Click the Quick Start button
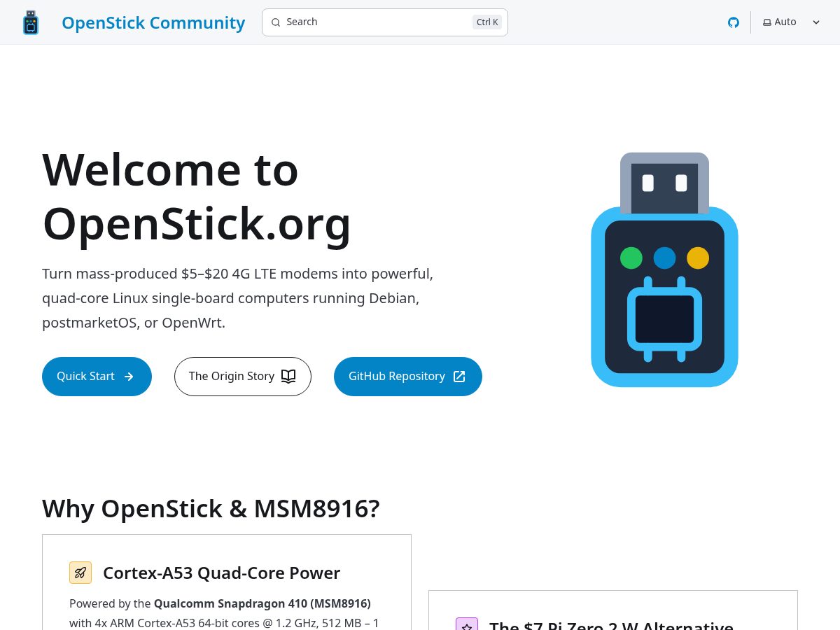Viewport: 840px width, 630px height. 97,377
